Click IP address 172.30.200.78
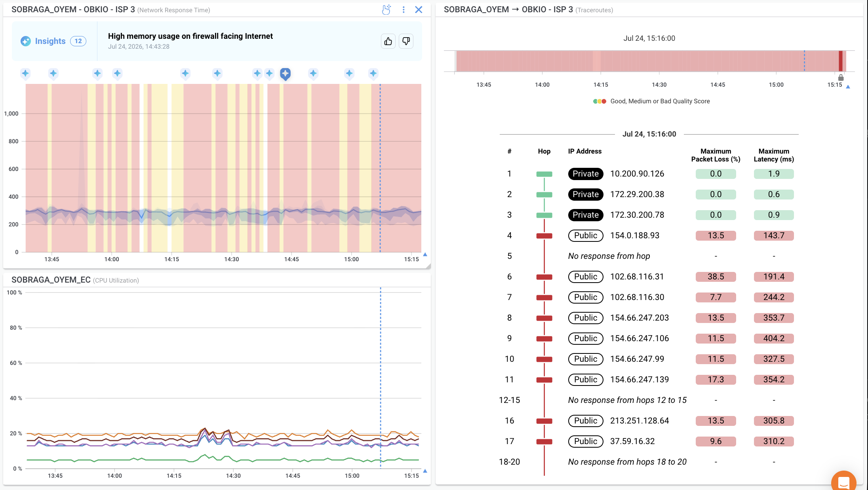Image resolution: width=868 pixels, height=490 pixels. tap(637, 215)
